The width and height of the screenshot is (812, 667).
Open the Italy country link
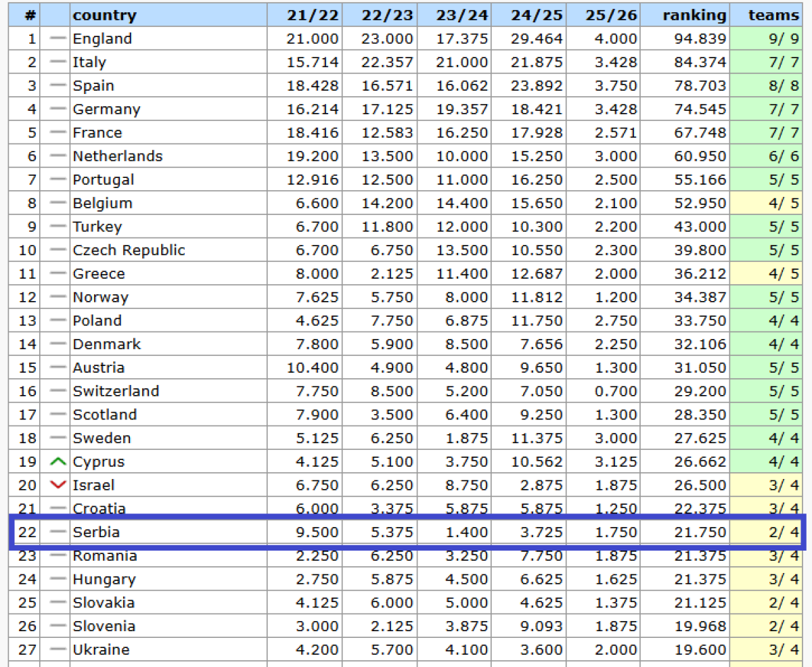pyautogui.click(x=89, y=62)
